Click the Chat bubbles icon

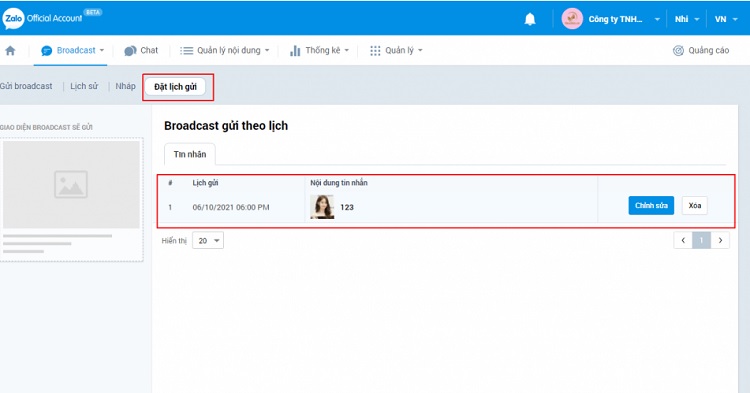(x=130, y=51)
